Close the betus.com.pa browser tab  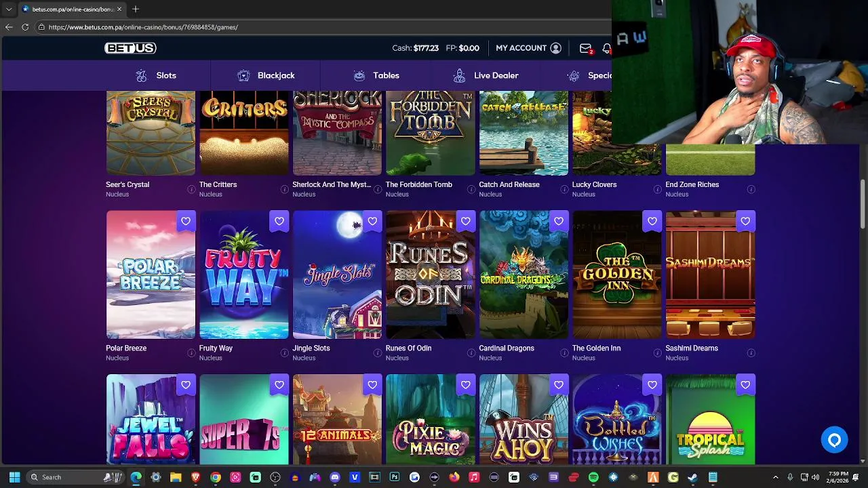tap(119, 9)
